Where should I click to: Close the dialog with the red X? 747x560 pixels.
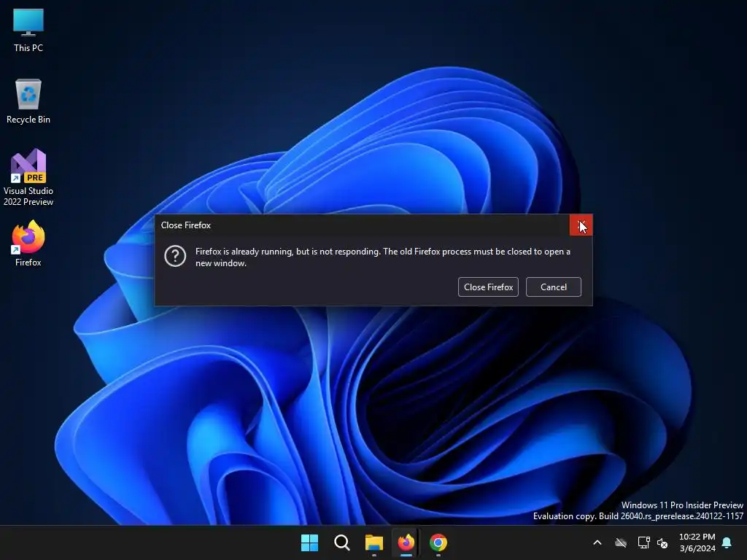581,225
